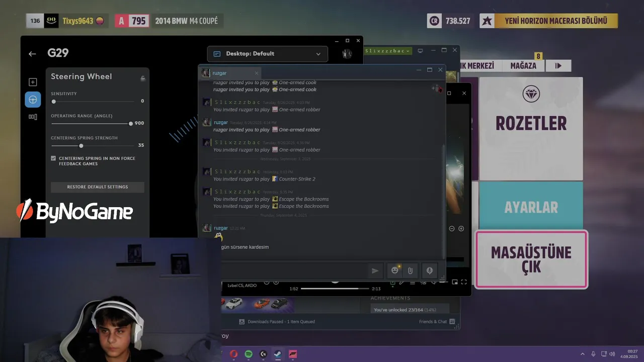The width and height of the screenshot is (644, 362).
Task: Open Forza Horizon from the taskbar
Action: tap(293, 354)
